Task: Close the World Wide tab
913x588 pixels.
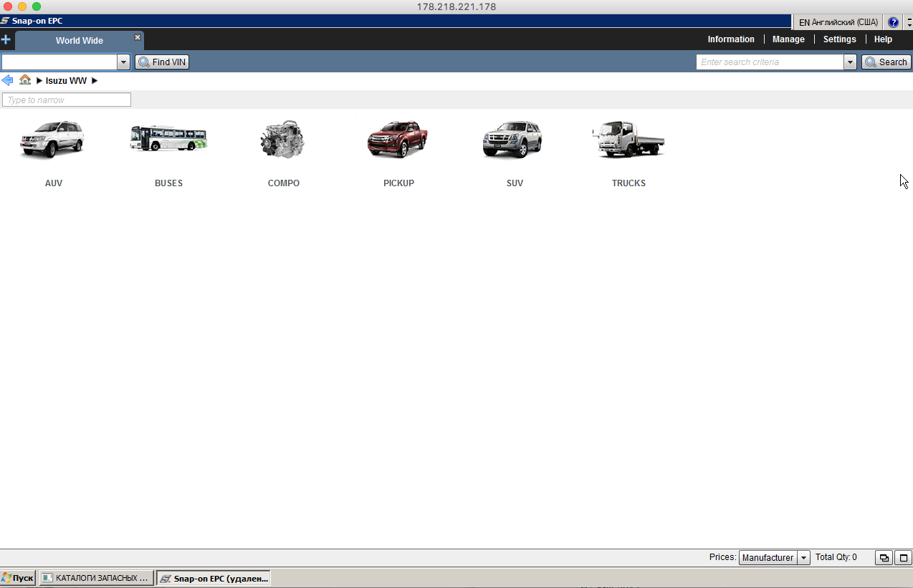Action: click(x=138, y=37)
